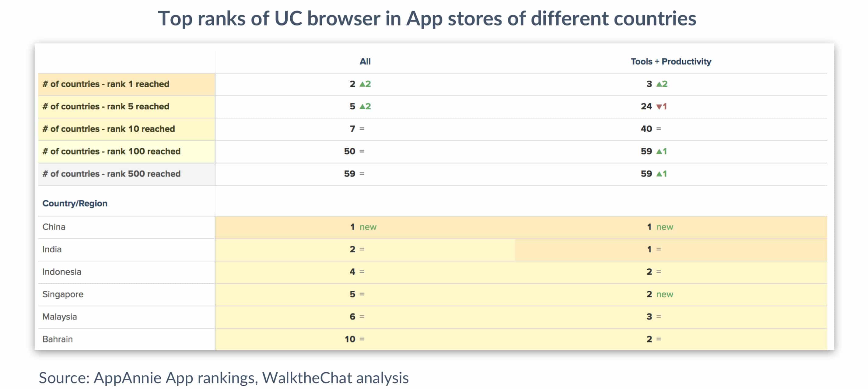
Task: Click the Bahrain country name
Action: click(x=57, y=339)
